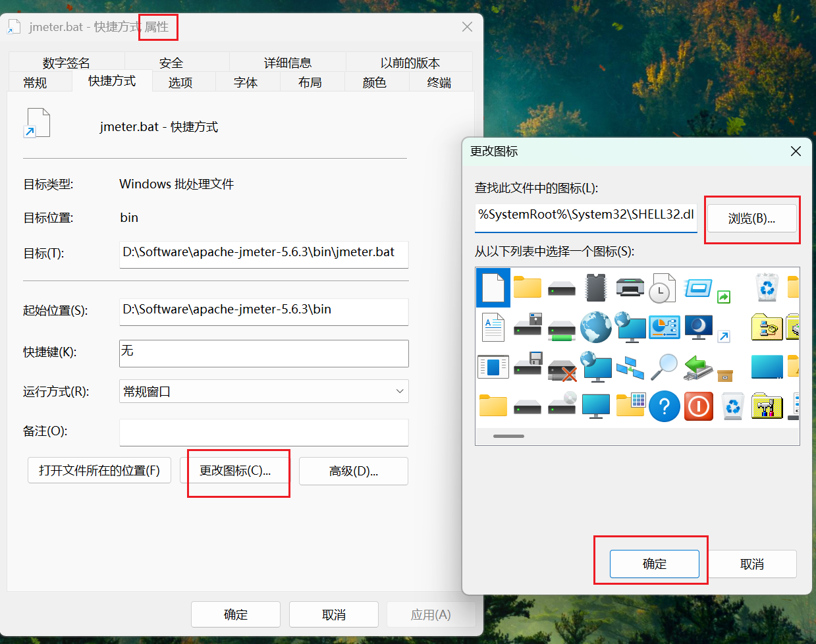
Task: Select the yellow folder with tools icon
Action: (767, 406)
